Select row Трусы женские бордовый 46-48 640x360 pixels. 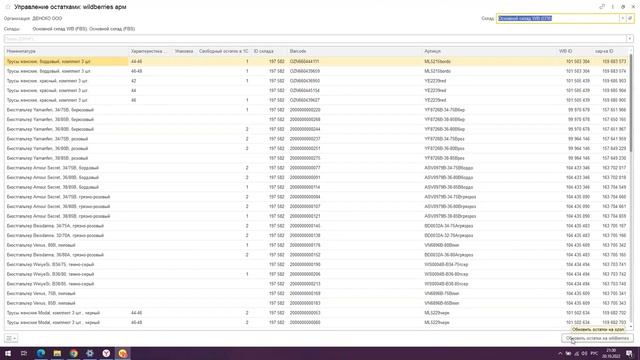click(316, 71)
